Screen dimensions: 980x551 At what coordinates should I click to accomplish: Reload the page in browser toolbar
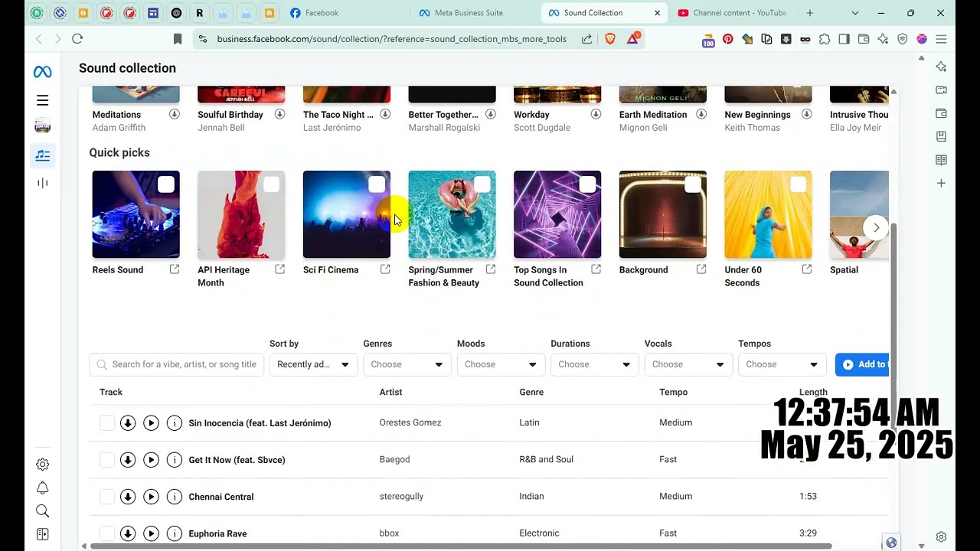pos(77,39)
